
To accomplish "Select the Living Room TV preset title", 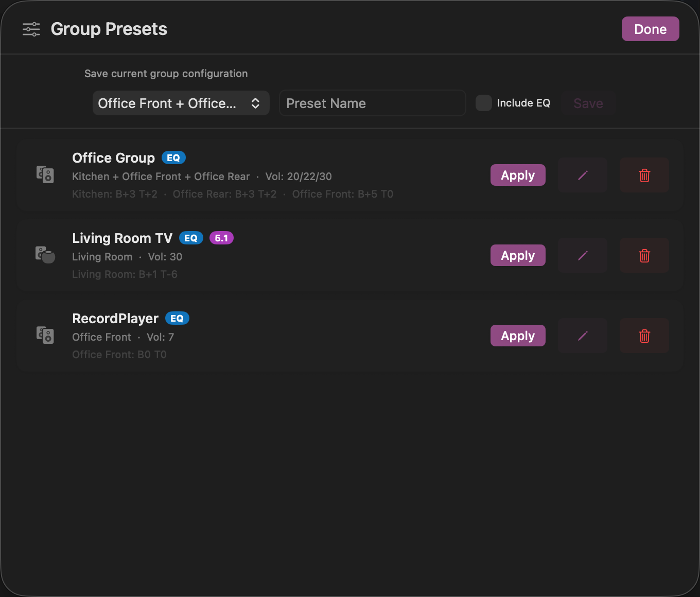I will point(122,238).
